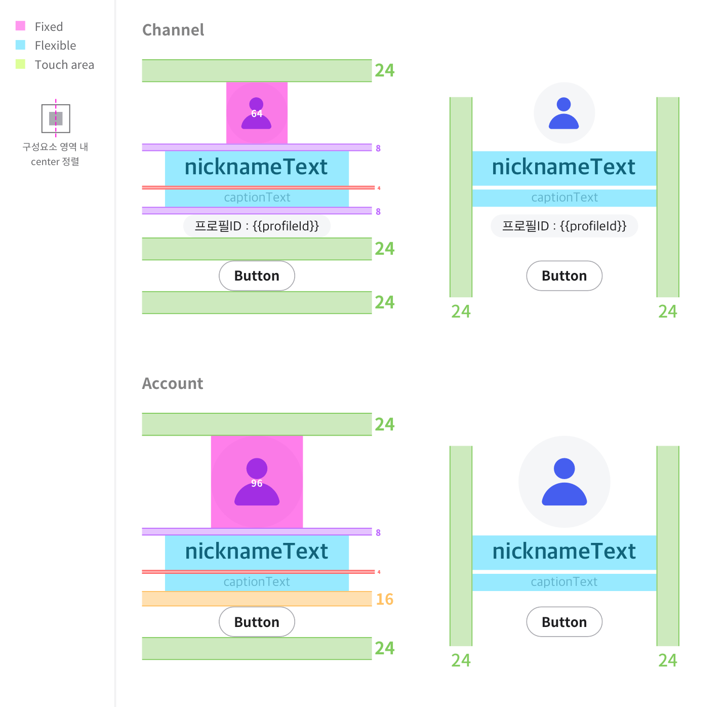Screen dimensions: 728x707
Task: Click Button under orange 16 spacing bar
Action: 257,622
